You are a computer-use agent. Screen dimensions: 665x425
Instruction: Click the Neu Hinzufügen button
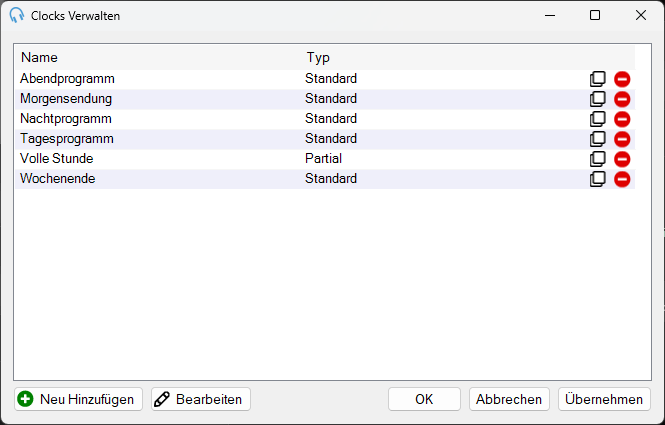pyautogui.click(x=78, y=399)
